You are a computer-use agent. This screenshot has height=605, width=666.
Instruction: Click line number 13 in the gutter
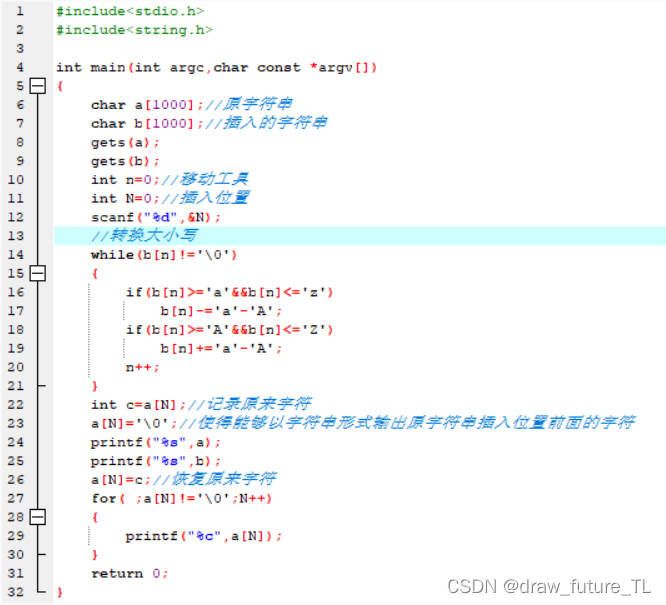(x=16, y=236)
